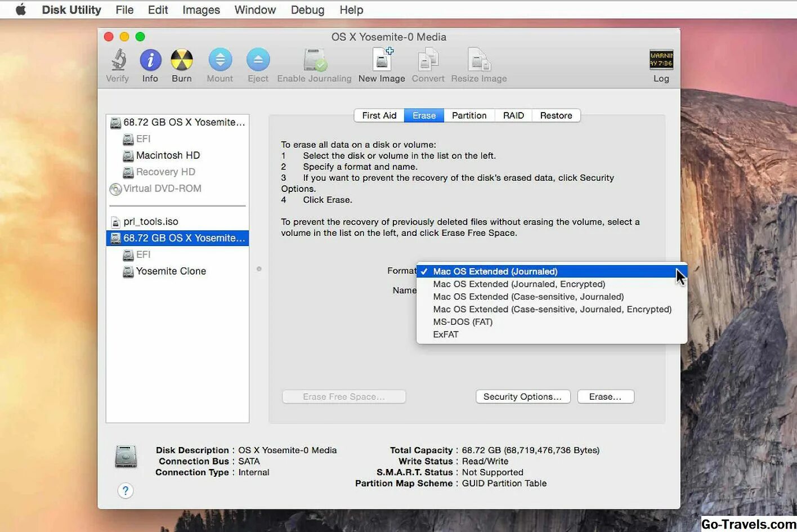Open the Log viewer icon
The image size is (797, 532).
tap(661, 60)
